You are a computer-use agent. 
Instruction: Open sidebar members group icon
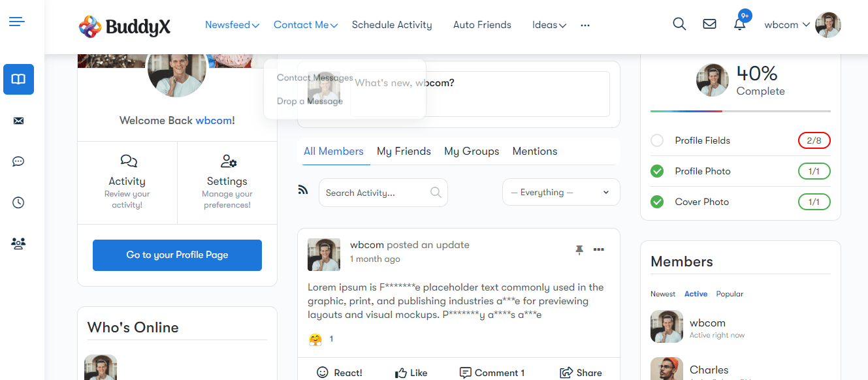point(18,244)
